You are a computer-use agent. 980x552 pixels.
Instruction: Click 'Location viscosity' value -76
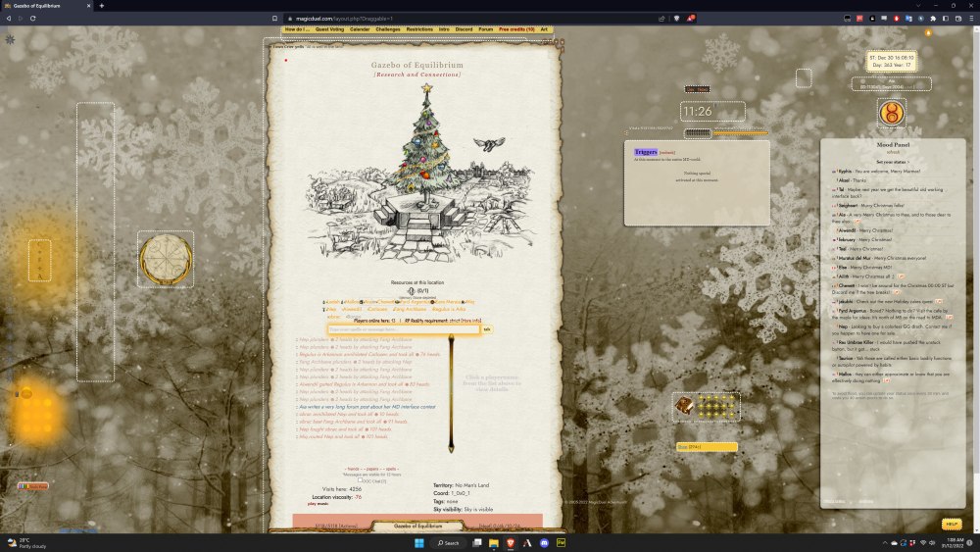[358, 497]
